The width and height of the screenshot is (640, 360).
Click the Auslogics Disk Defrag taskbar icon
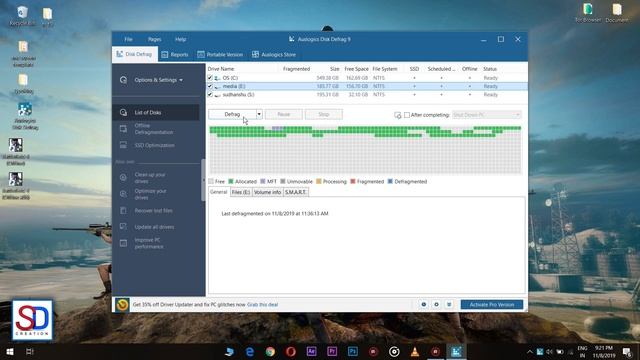pos(456,351)
